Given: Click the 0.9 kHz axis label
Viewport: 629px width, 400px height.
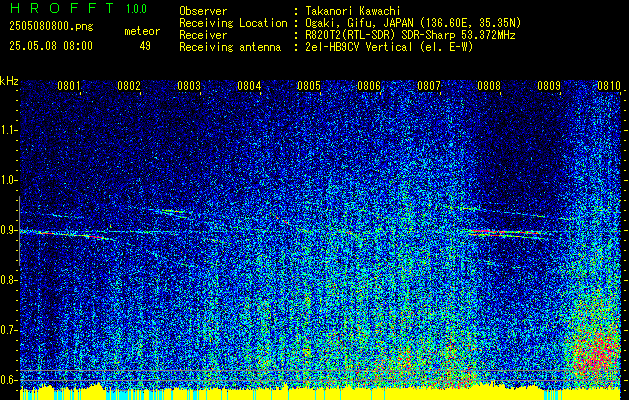Looking at the screenshot, I should [8, 230].
